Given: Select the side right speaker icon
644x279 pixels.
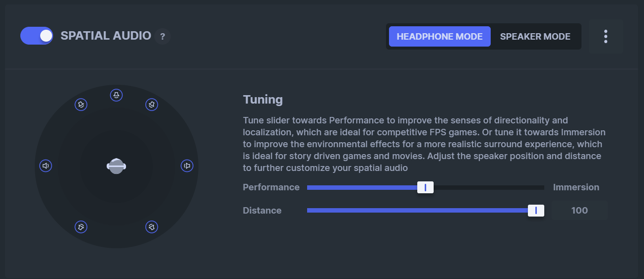Looking at the screenshot, I should pos(187,166).
